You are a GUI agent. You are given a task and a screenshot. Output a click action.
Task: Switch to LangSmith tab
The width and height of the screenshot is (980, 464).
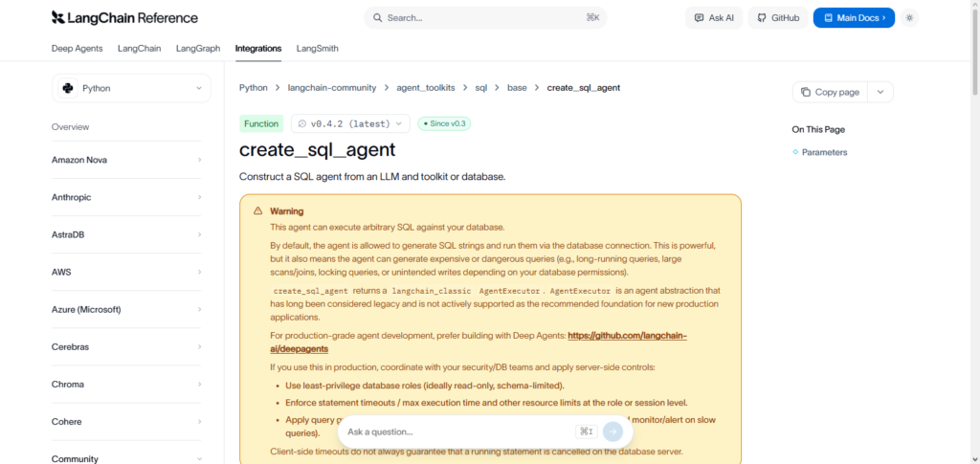(x=318, y=48)
